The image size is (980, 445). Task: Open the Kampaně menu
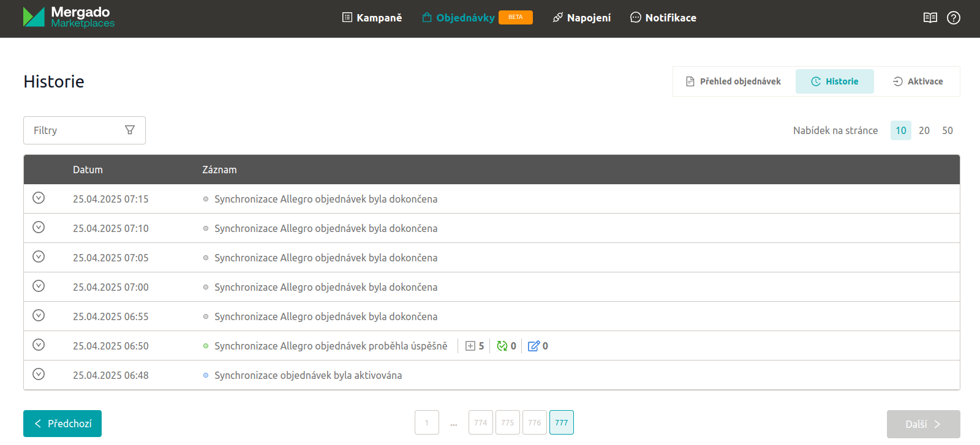pyautogui.click(x=372, y=18)
